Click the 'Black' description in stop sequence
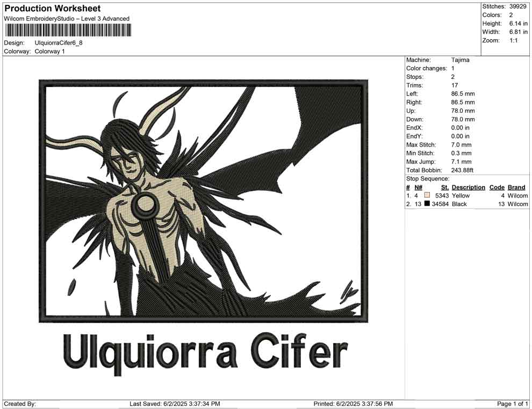This screenshot has height=409, width=532. point(459,204)
